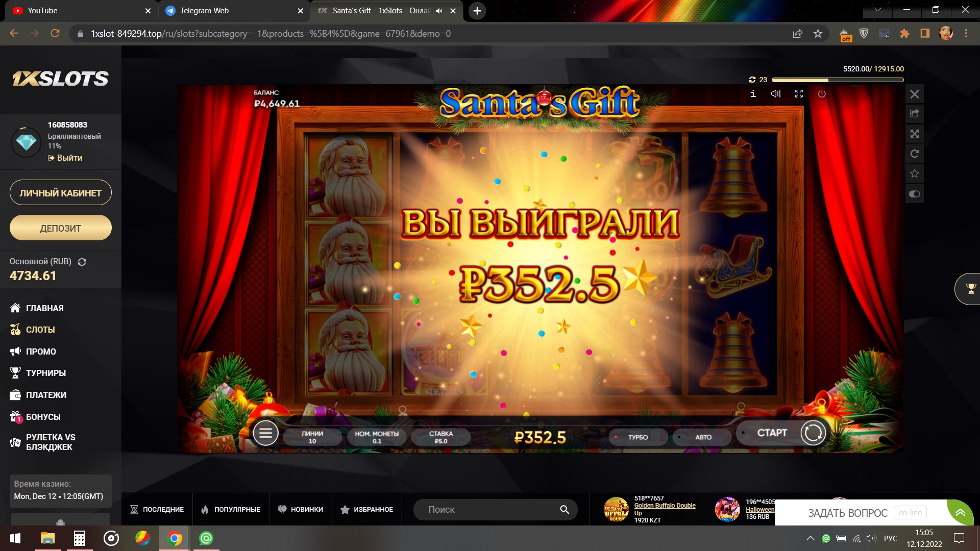Refresh the main RUB balance
The image size is (980, 551).
click(x=82, y=262)
